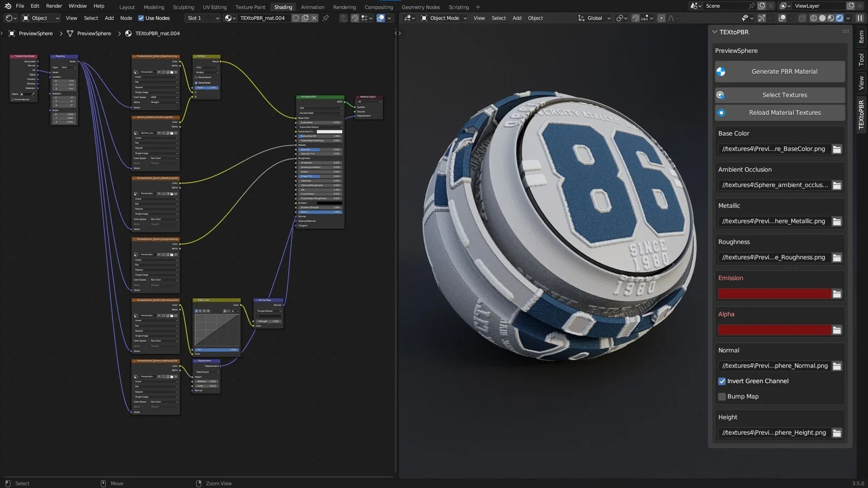Unlink the TEXtoPBR_mat.004 material

[x=314, y=18]
